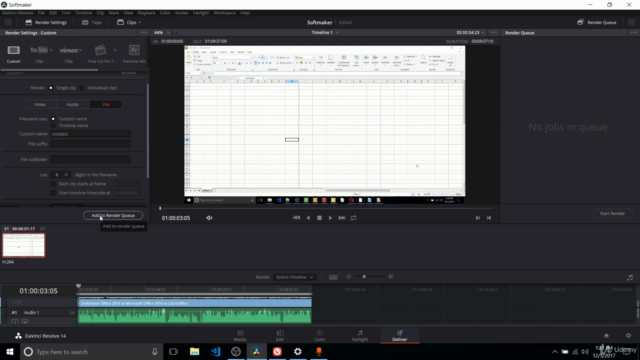640x360 pixels.
Task: Open the Audio settings tab
Action: (x=73, y=104)
